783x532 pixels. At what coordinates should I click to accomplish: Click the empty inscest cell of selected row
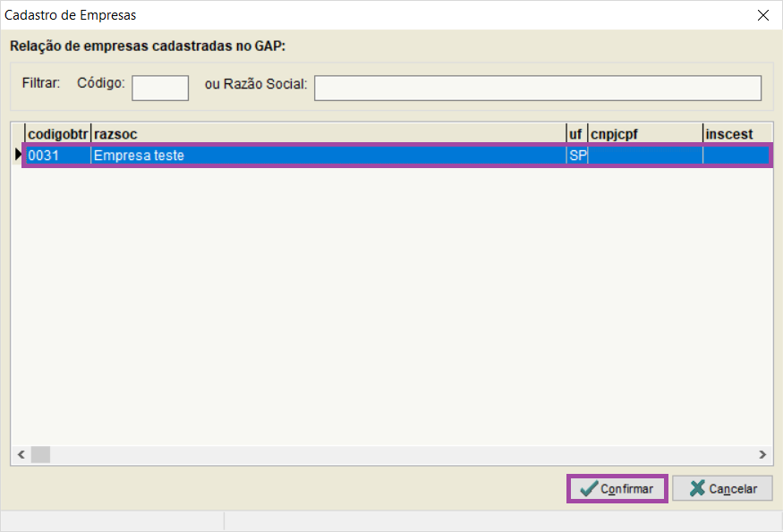click(x=736, y=156)
